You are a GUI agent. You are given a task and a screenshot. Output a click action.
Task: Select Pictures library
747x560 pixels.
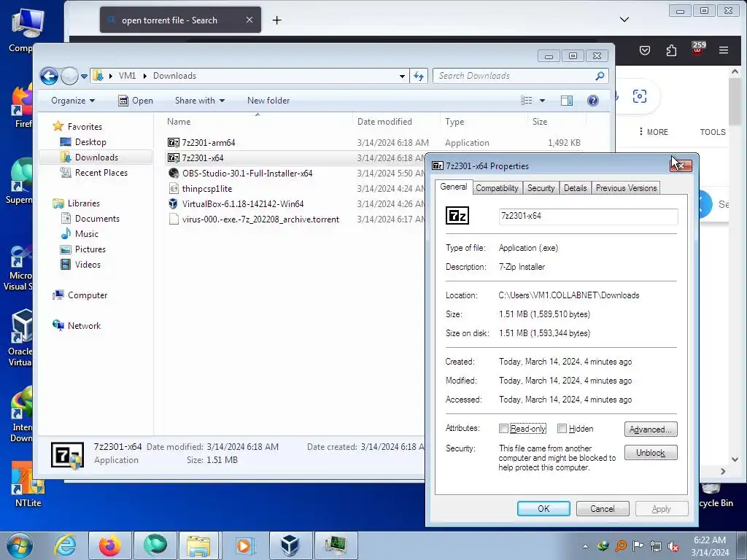click(x=83, y=249)
